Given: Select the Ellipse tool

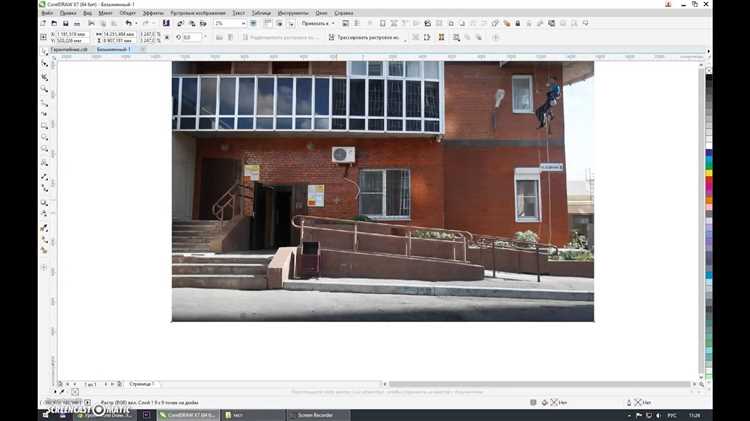Looking at the screenshot, I should (x=44, y=138).
